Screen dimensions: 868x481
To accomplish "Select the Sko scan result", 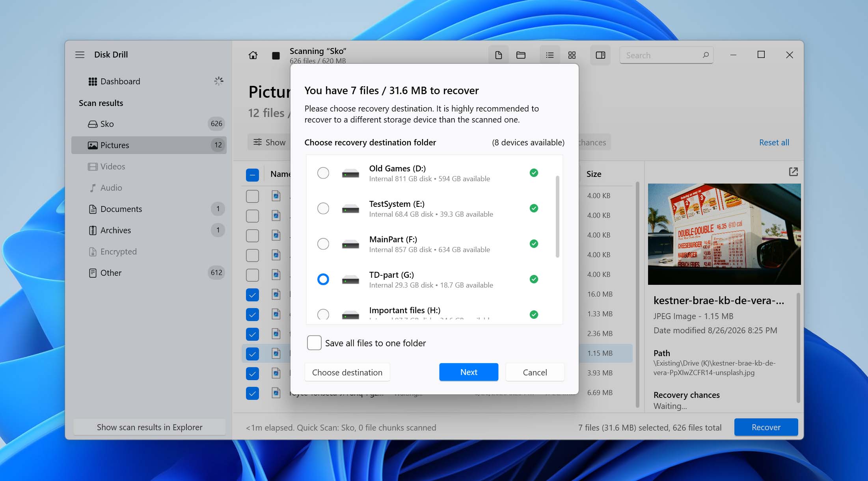I will [149, 124].
